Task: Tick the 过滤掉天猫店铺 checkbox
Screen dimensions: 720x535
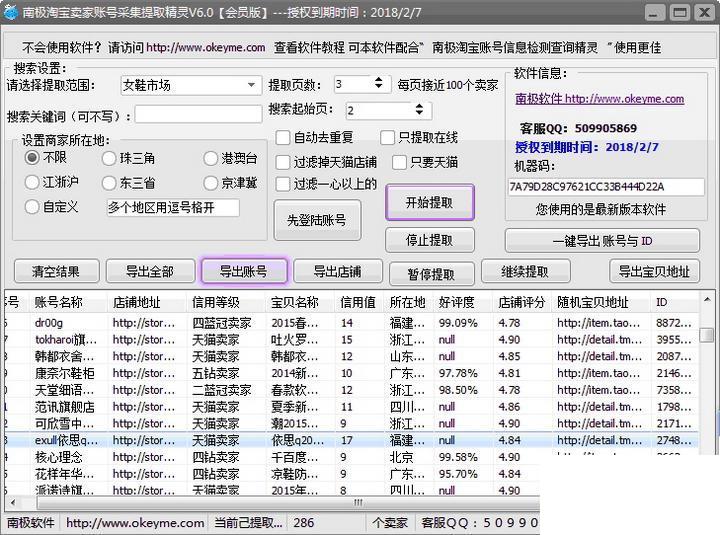Action: pyautogui.click(x=283, y=162)
